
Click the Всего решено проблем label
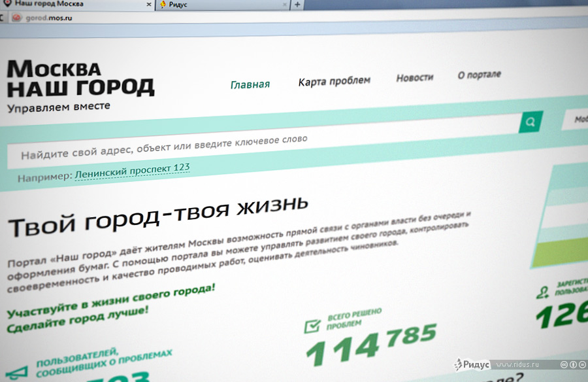[354, 319]
